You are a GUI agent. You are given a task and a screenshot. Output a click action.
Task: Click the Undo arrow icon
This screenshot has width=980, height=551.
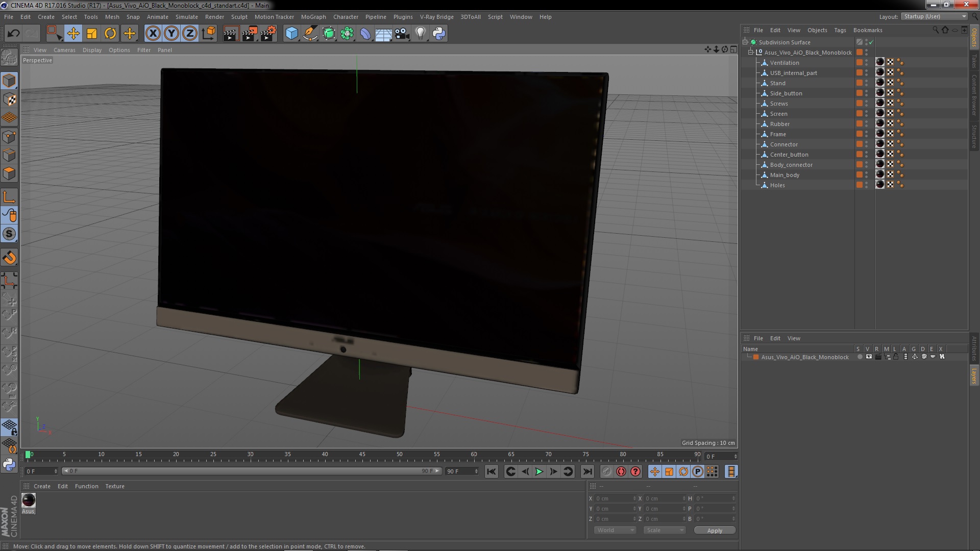tap(13, 34)
